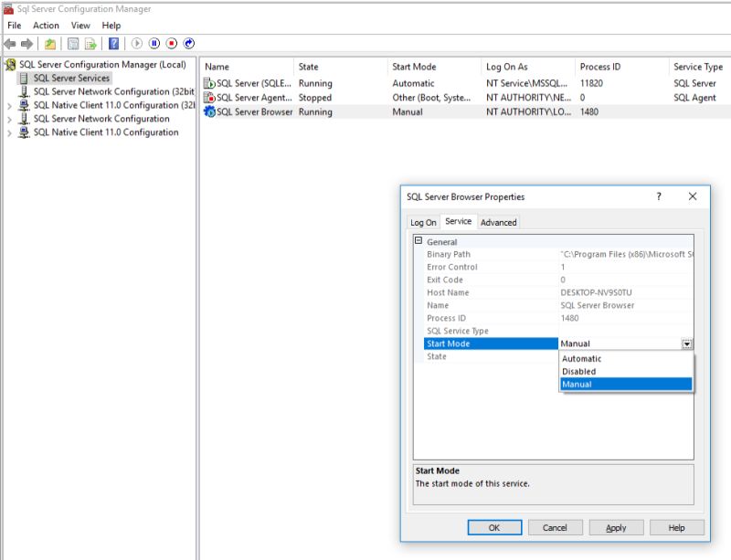The height and width of the screenshot is (560, 731).
Task: Click the Apply button
Action: tap(615, 527)
